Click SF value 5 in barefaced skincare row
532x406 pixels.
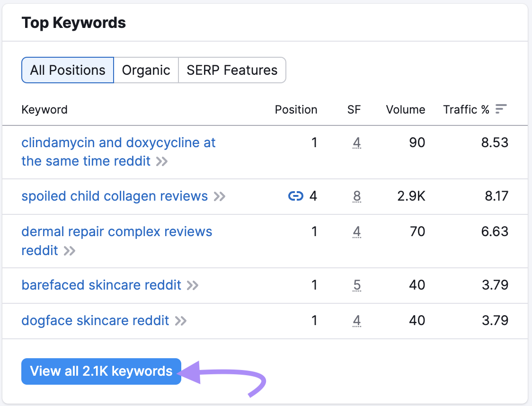356,285
